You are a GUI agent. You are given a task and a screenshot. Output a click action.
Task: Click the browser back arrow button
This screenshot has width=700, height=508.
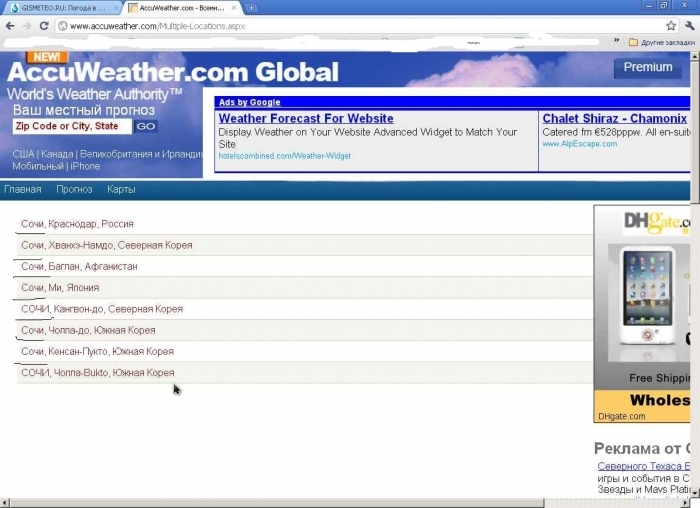tap(10, 26)
